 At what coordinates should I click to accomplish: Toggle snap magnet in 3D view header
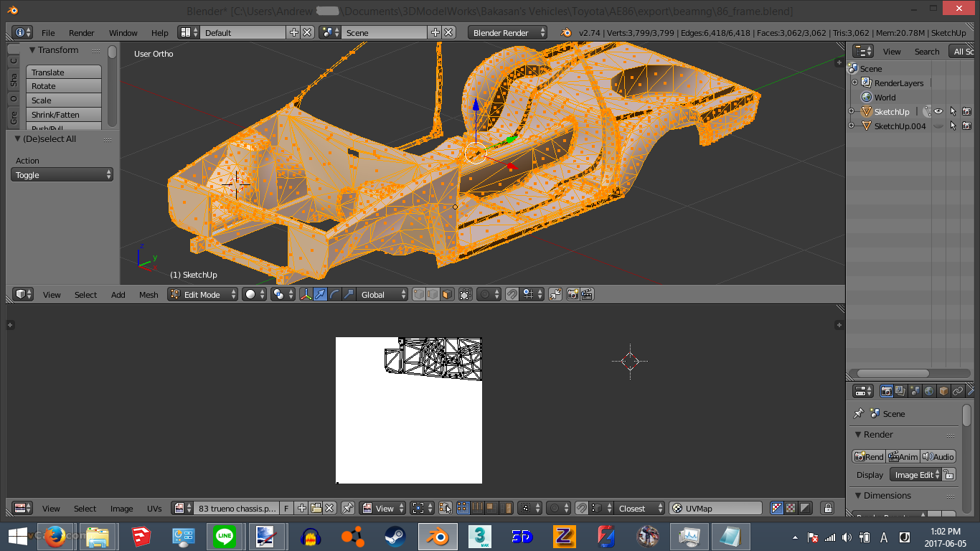pos(512,295)
